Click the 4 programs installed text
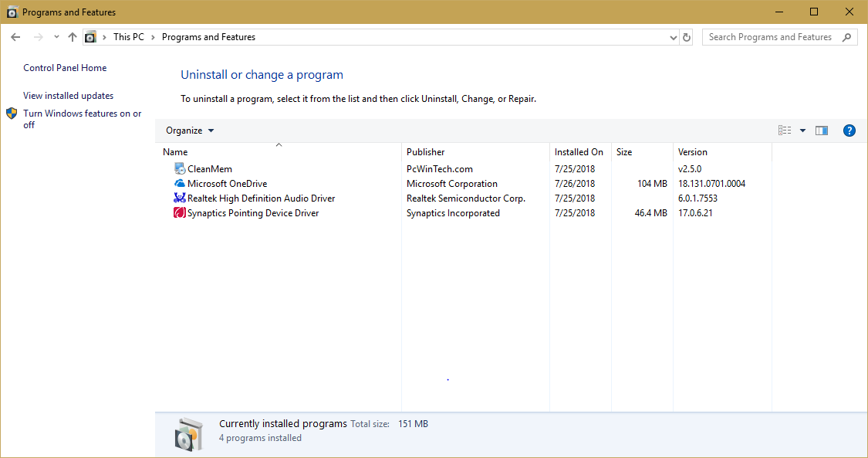868x458 pixels. point(260,437)
